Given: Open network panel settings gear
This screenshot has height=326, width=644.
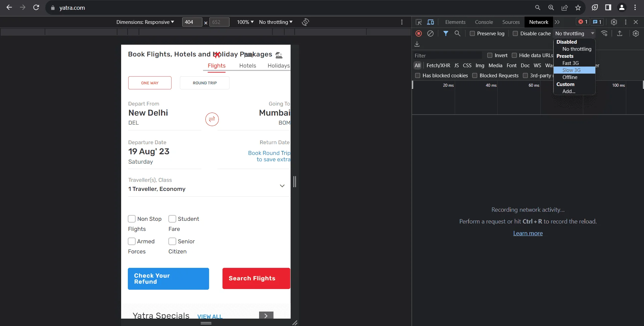Looking at the screenshot, I should [x=636, y=34].
